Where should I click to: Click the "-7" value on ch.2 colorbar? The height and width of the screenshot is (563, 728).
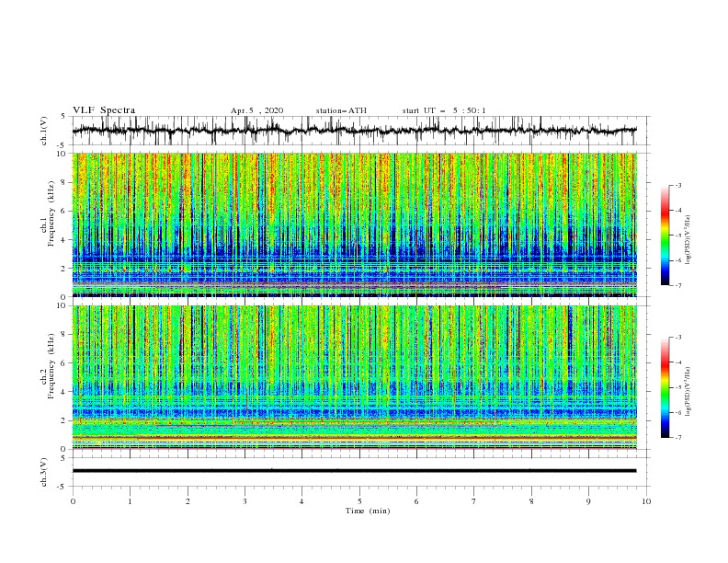678,438
